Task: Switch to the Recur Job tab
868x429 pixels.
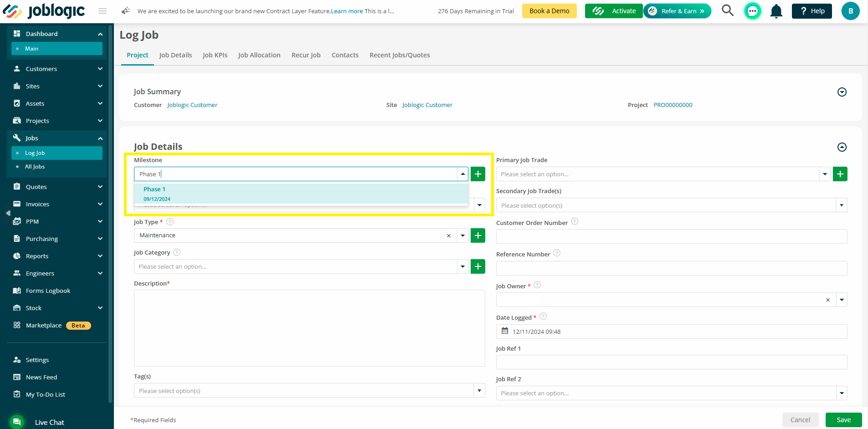Action: click(x=306, y=55)
